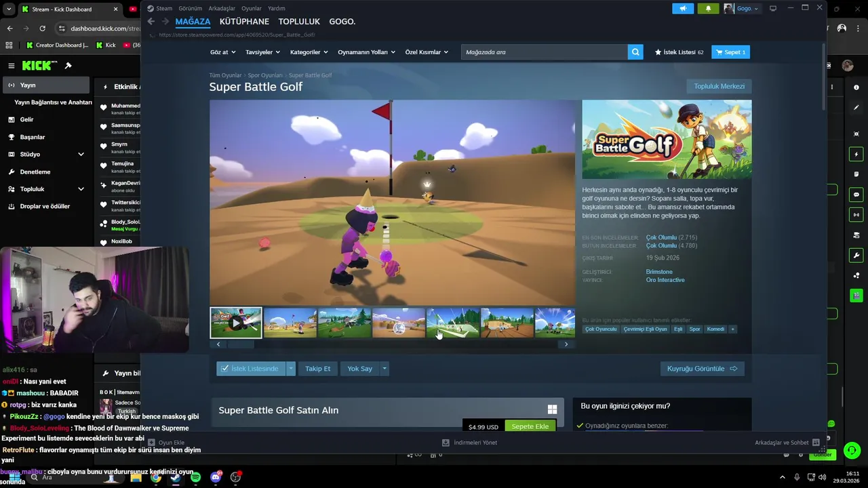Open the Göz at dropdown menu
868x488 pixels.
(222, 52)
